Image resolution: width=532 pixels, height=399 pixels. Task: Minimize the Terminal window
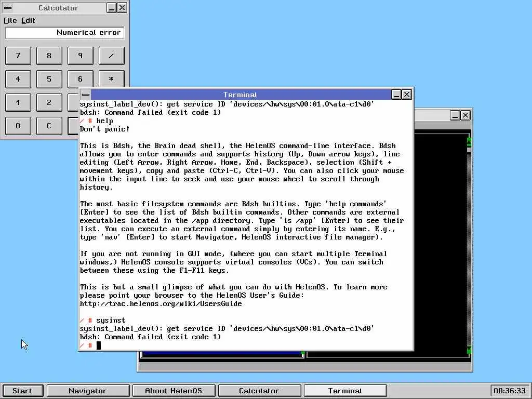(396, 95)
